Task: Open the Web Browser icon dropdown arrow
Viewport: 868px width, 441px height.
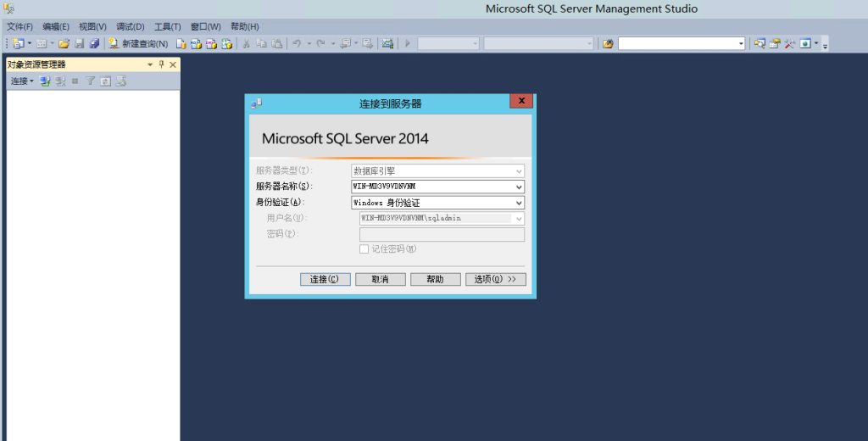Action: coord(816,43)
